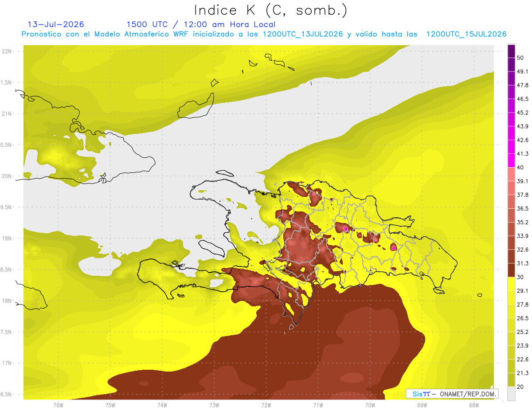This screenshot has height=411, width=532.
Task: Click the colorbar label '23.9'
Action: pos(523,346)
